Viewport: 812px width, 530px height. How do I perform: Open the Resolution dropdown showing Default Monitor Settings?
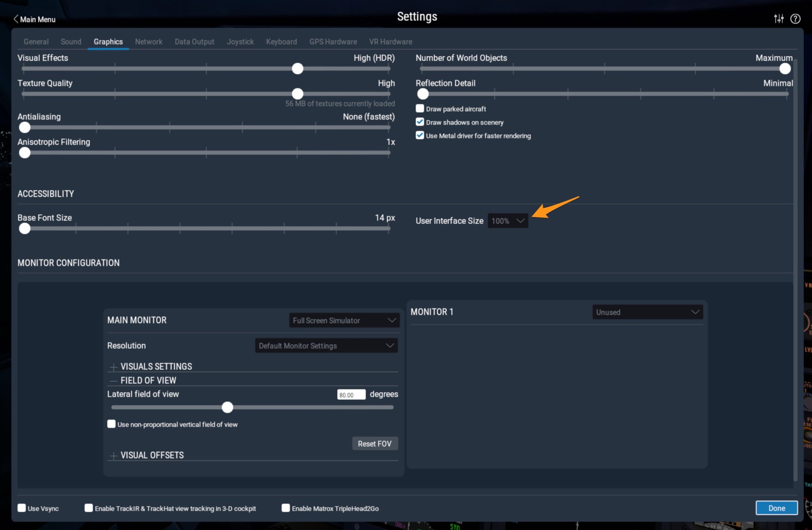(326, 345)
